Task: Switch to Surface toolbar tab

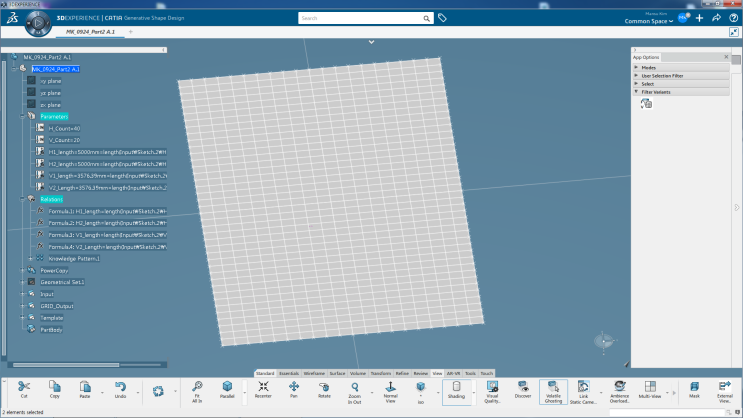Action: pyautogui.click(x=337, y=373)
